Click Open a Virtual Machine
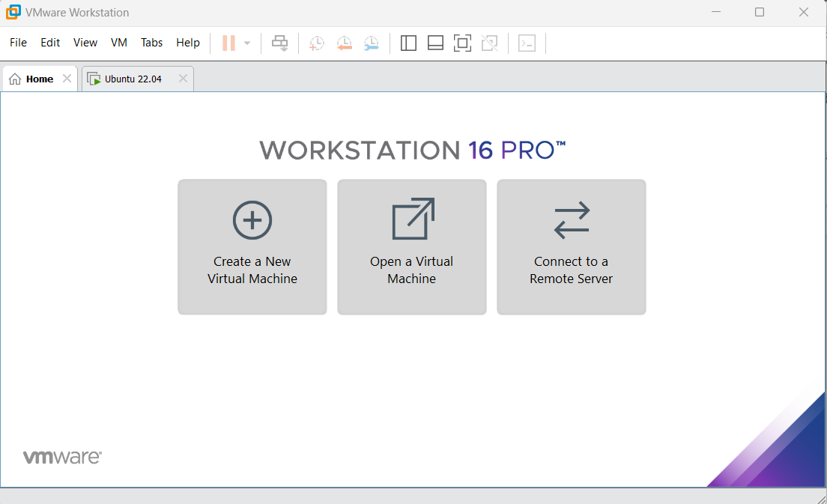 tap(412, 246)
